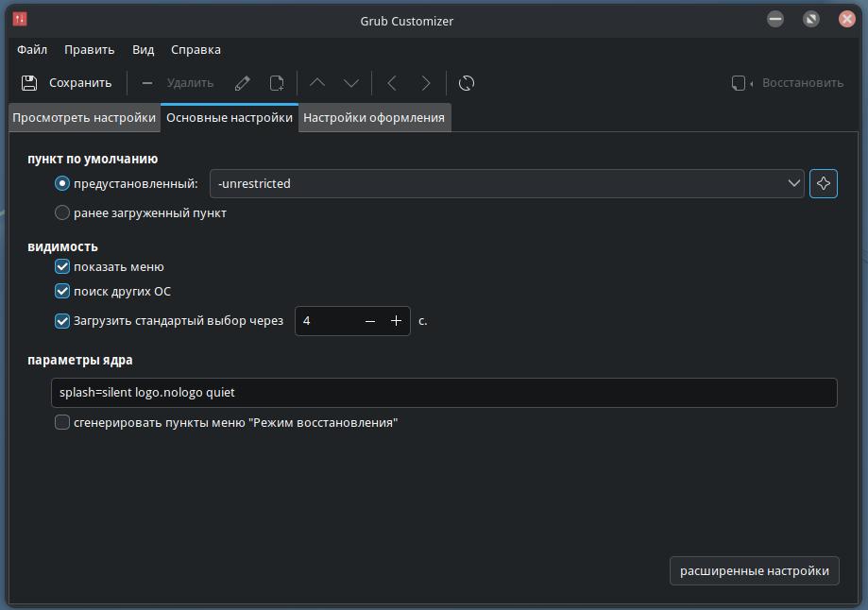Expand the -unrestricted default entry dropdown
This screenshot has width=868, height=610.
coord(506,184)
